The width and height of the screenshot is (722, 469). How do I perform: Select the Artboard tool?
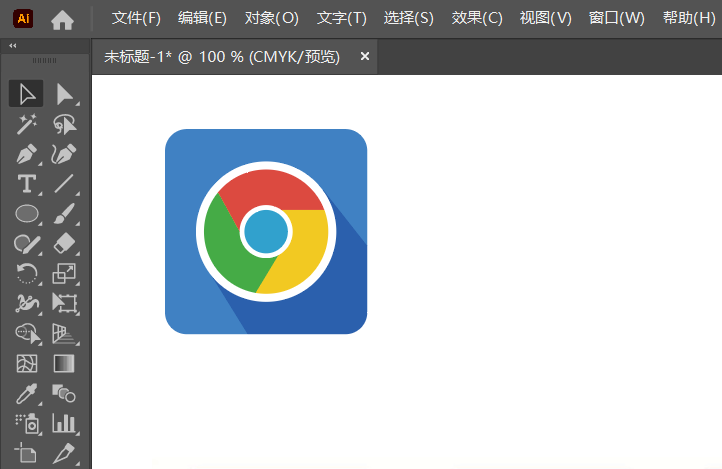click(26, 453)
